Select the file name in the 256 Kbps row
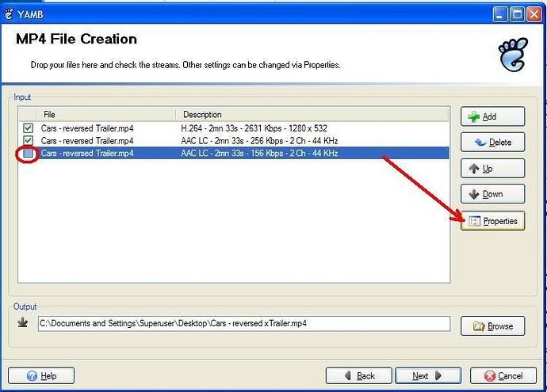Image resolution: width=547 pixels, height=392 pixels. [87, 141]
